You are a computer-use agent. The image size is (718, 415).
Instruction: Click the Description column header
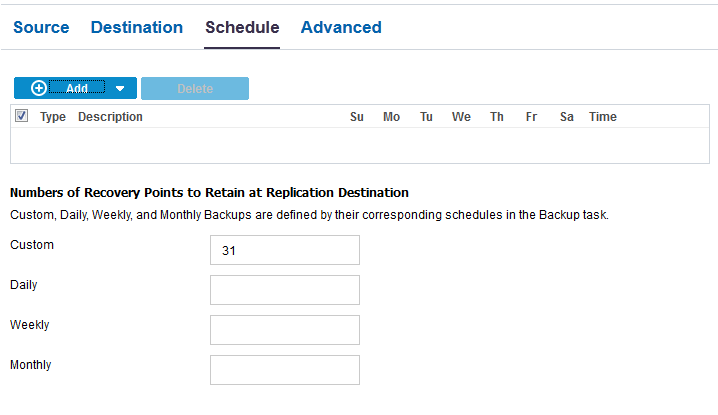point(110,117)
